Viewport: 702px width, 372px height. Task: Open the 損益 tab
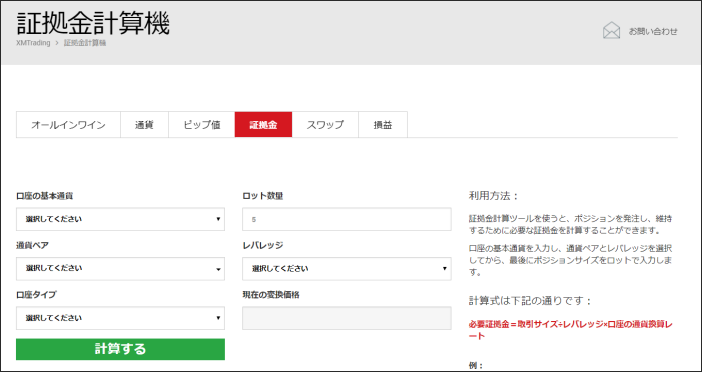[x=383, y=124]
